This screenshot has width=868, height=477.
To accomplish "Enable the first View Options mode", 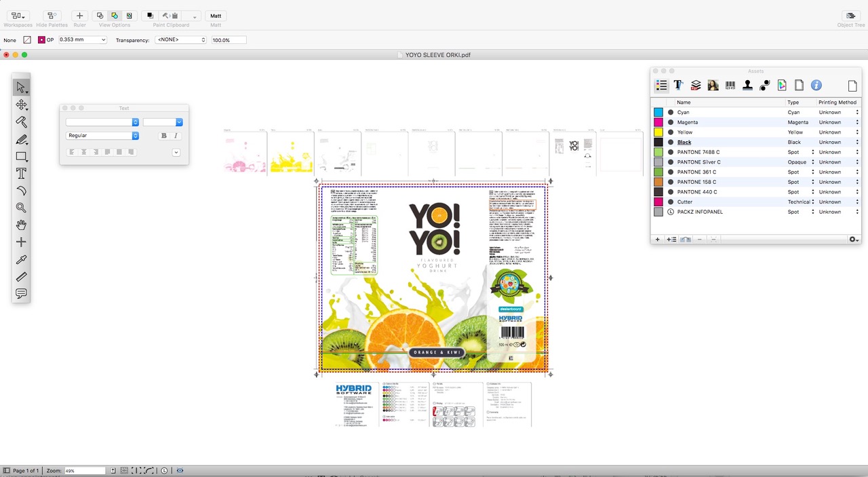I will 100,16.
